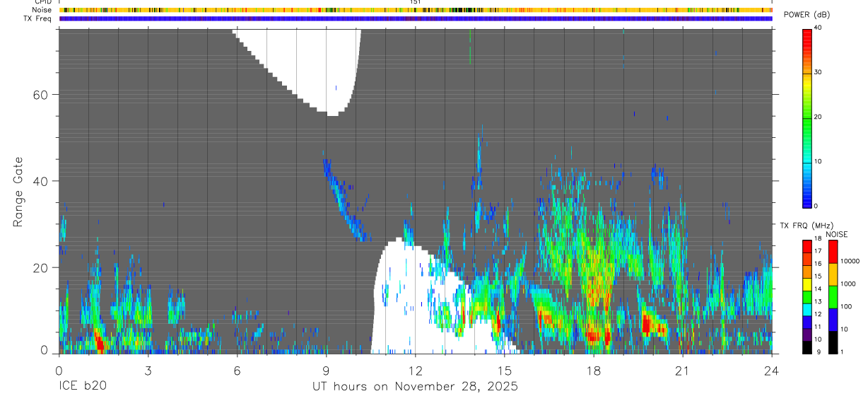Click the 3 tick on UT hours axis
This screenshot has width=868, height=401.
(148, 370)
